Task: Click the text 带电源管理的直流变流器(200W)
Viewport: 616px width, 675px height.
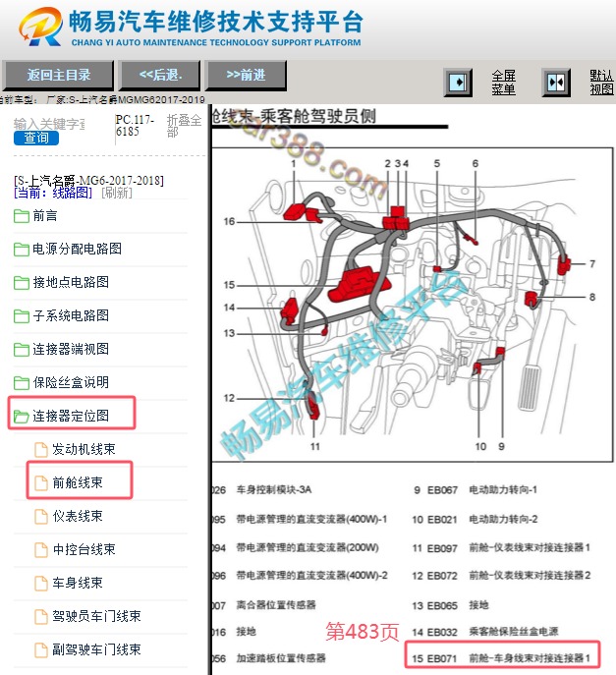Action: pos(308,547)
